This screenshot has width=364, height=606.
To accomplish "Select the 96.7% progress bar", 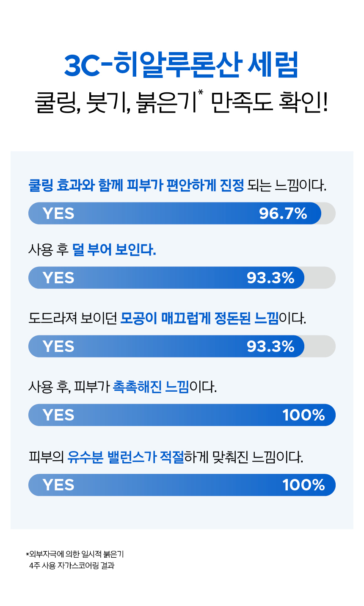I will 182,213.
